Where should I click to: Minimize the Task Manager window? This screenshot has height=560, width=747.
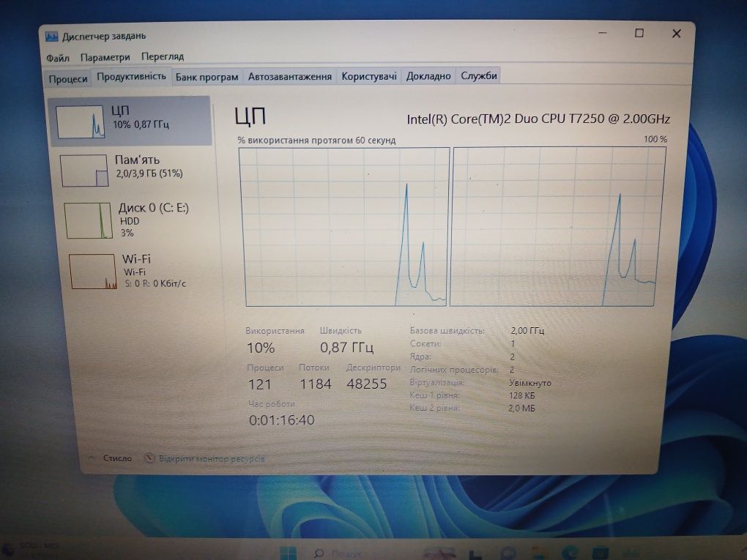coord(603,33)
